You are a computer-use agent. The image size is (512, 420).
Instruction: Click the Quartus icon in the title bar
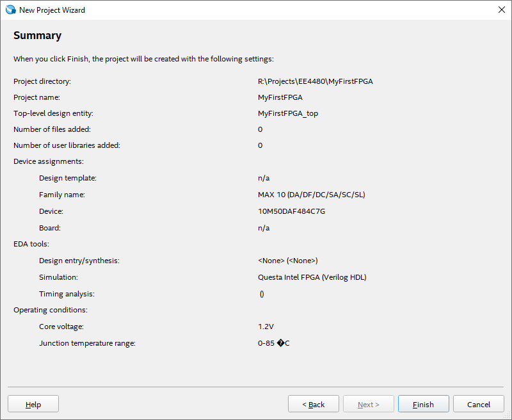tap(10, 10)
